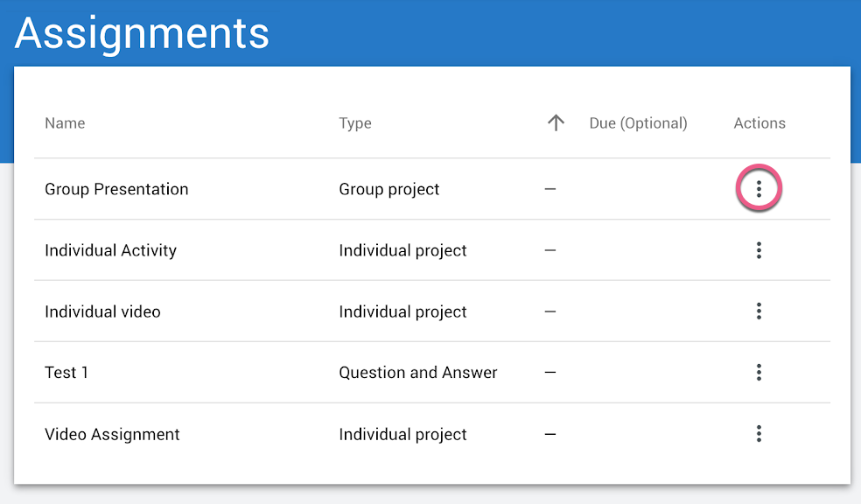Screen dimensions: 861x504
Task: Toggle sort with the up arrow icon
Action: [556, 122]
